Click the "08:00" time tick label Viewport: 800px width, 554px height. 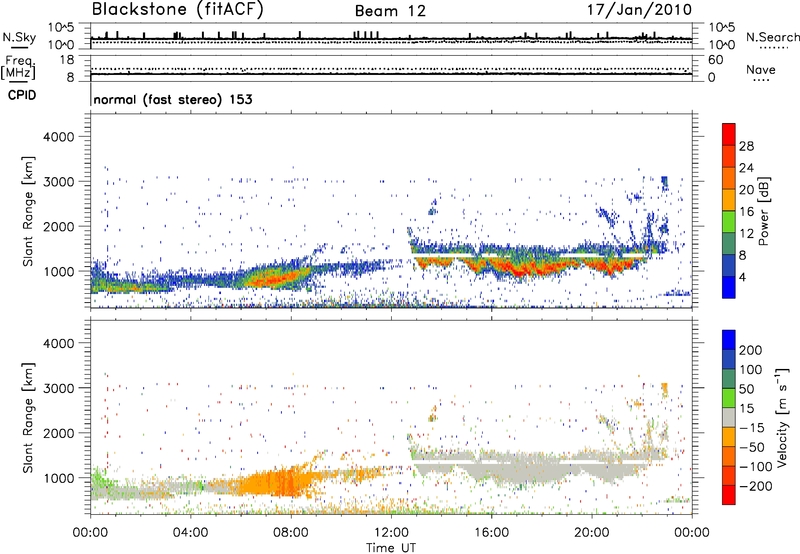(x=291, y=533)
